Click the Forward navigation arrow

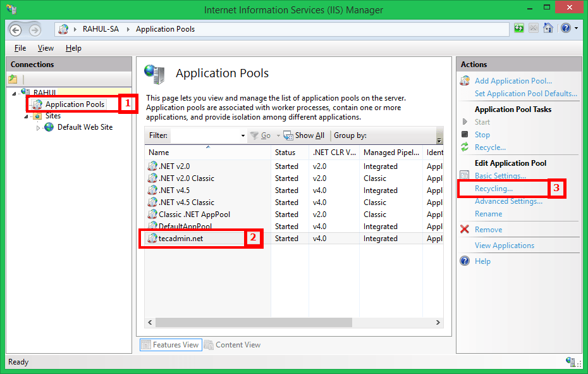point(35,28)
